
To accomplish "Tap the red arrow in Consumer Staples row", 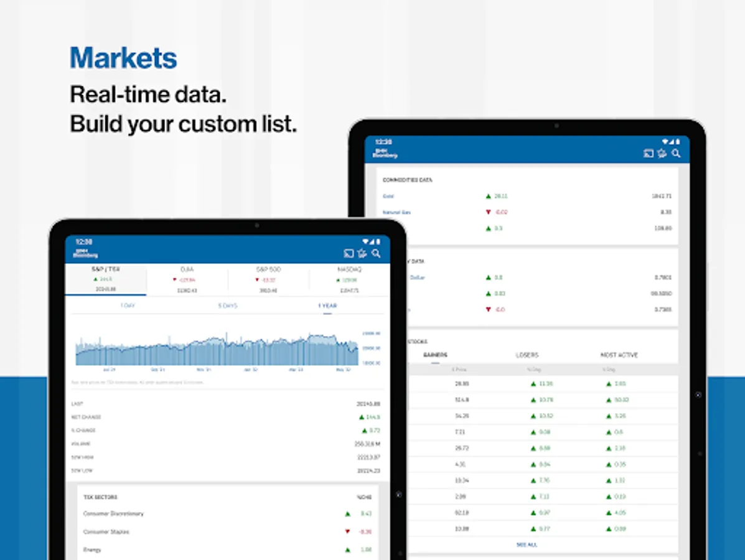I will click(x=348, y=531).
